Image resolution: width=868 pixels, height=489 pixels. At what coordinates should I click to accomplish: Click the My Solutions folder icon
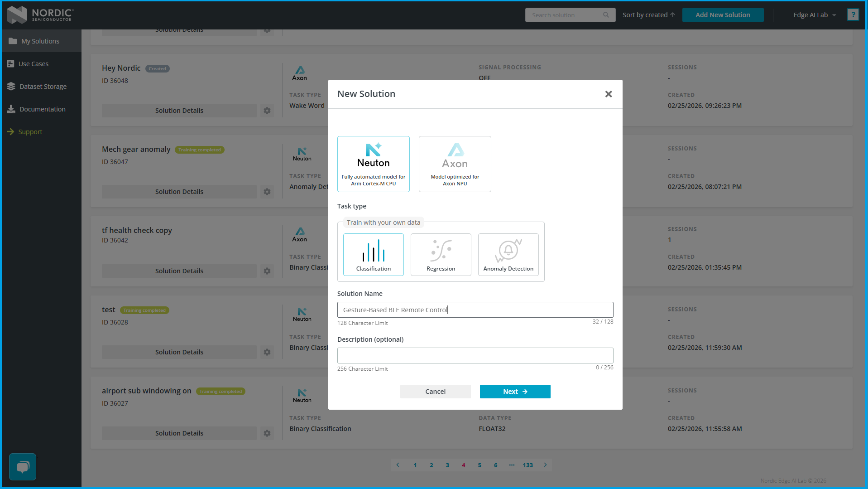click(13, 41)
